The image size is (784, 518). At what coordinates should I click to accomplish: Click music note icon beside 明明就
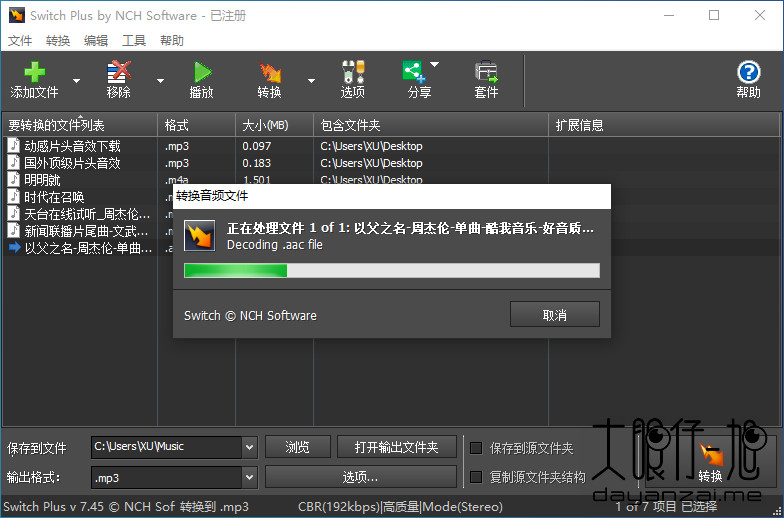click(14, 179)
